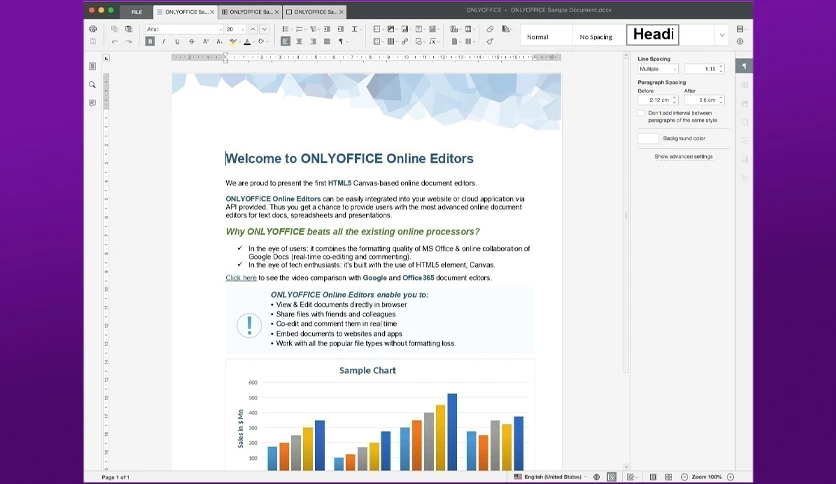Check Don't add interval between paragraphs

641,113
